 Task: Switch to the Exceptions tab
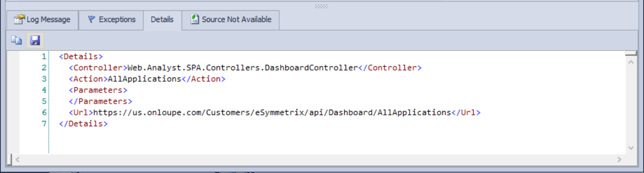(111, 20)
